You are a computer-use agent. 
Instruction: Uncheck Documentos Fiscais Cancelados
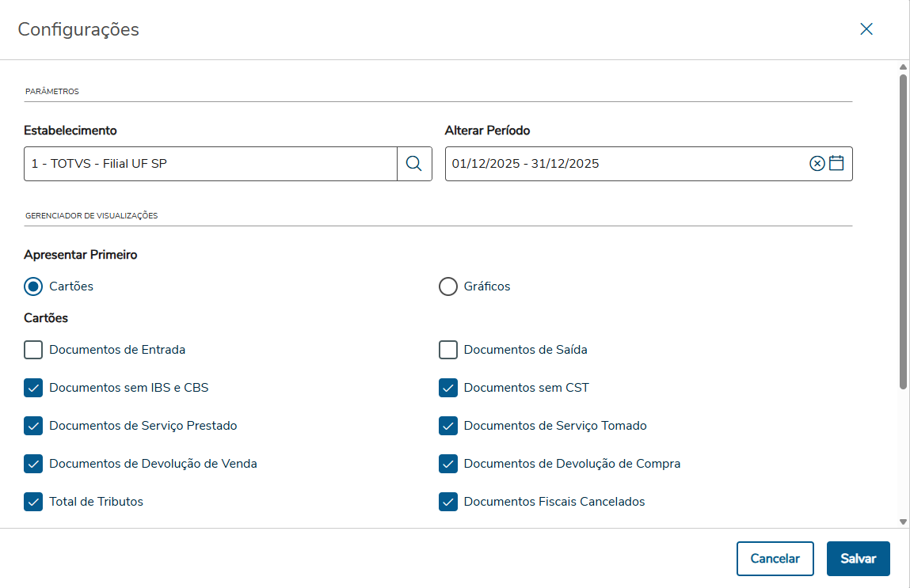pyautogui.click(x=448, y=502)
